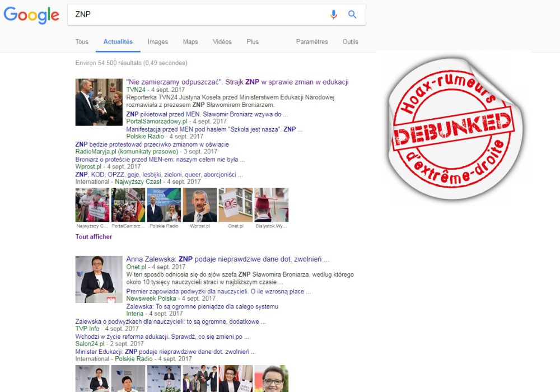The image size is (560, 392).
Task: Open Anna Zalewska podium thumbnail
Action: point(99,279)
